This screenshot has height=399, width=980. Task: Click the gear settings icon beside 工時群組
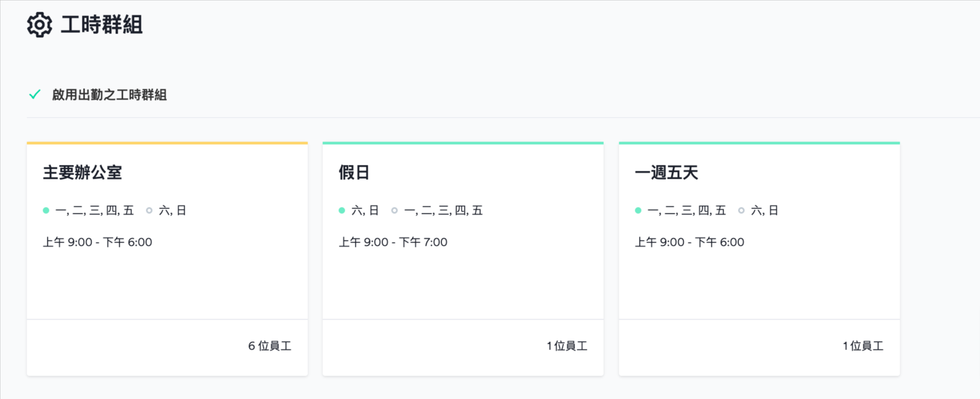(x=39, y=25)
